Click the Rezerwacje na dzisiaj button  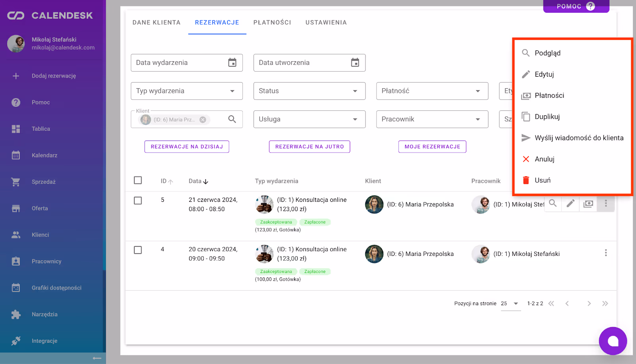[187, 147]
